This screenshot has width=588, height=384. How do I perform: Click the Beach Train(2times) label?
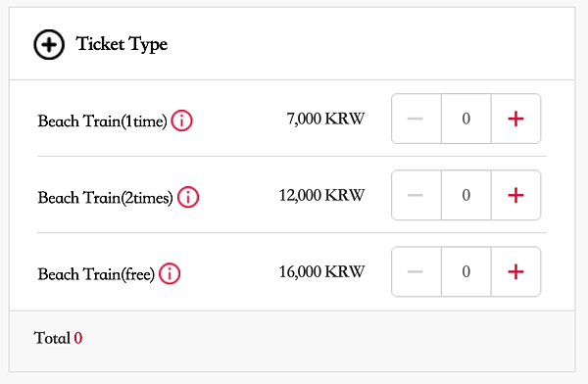pyautogui.click(x=106, y=198)
